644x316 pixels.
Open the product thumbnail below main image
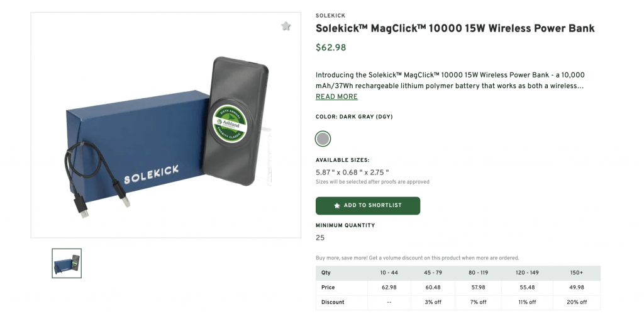click(67, 263)
